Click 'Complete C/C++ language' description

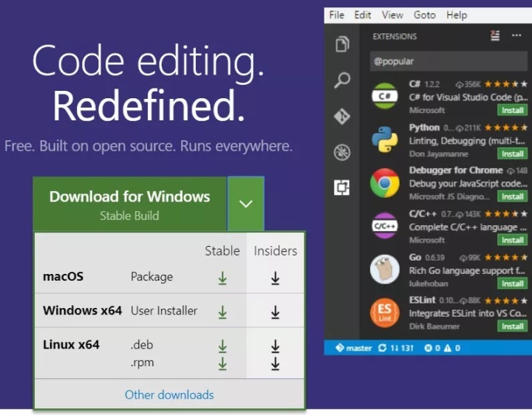pos(468,227)
